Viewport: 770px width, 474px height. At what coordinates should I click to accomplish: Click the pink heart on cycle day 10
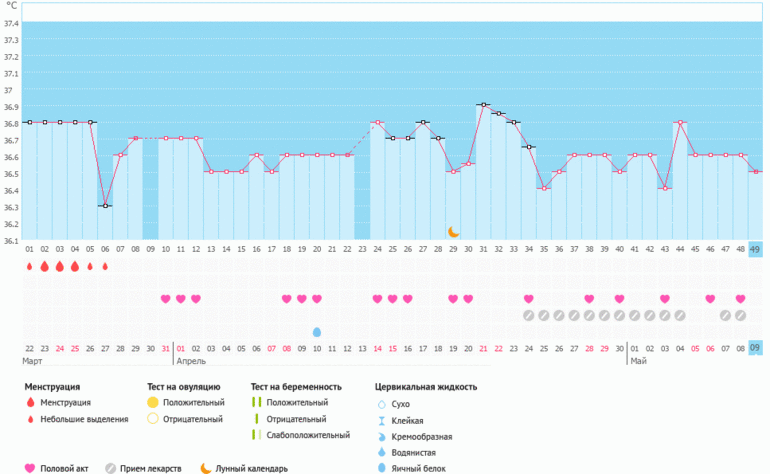[166, 299]
